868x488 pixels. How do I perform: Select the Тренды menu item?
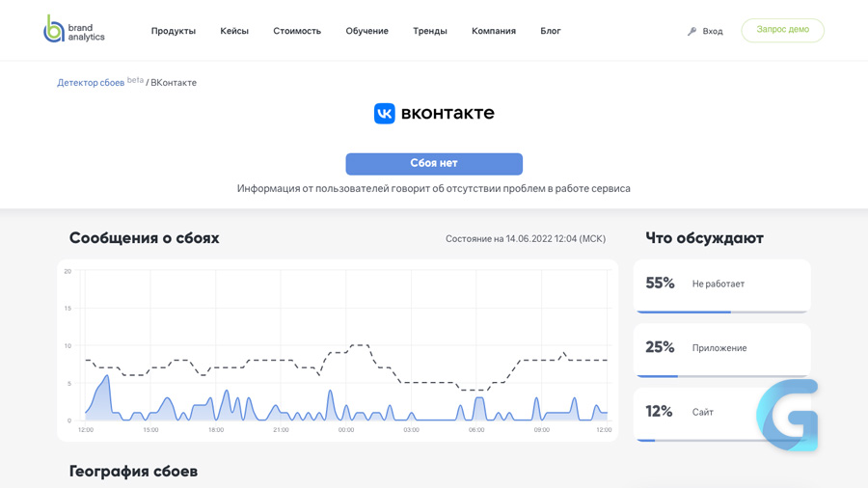coord(429,31)
